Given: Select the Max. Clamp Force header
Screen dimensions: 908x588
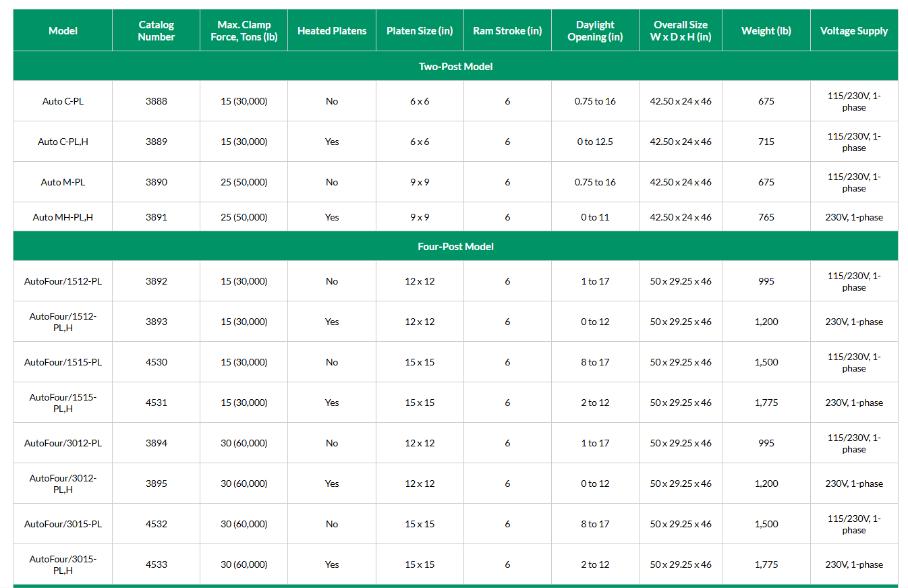Looking at the screenshot, I should point(244,30).
